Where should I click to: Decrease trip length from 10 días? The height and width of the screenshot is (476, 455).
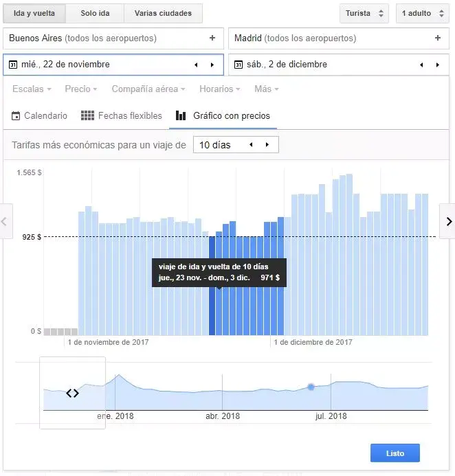[x=251, y=145]
